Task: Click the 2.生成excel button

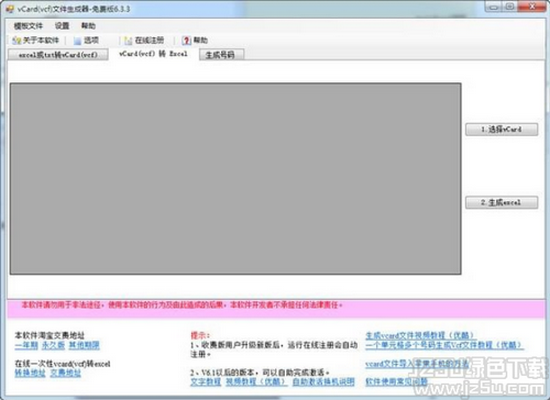Action: coord(502,202)
